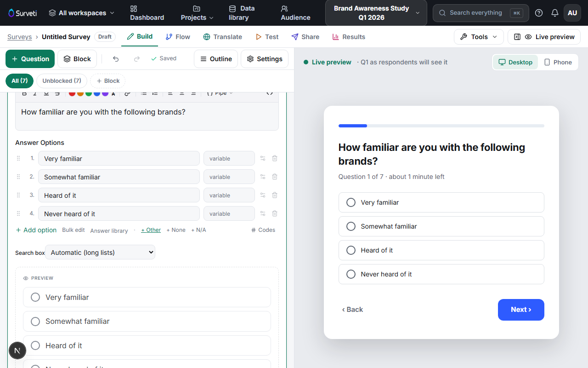This screenshot has height=368, width=588.
Task: Select Somewhat familiar radio in editor preview
Action: [x=35, y=321]
